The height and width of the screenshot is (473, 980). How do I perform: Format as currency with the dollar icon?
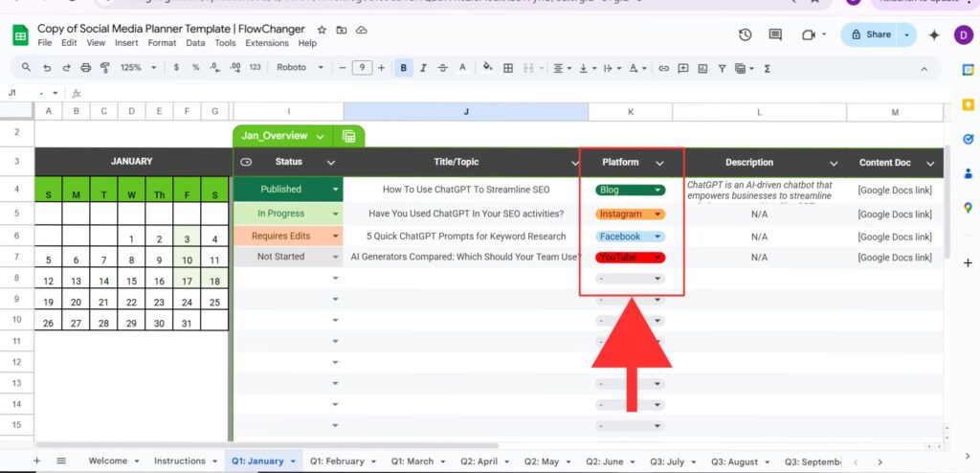coord(176,68)
